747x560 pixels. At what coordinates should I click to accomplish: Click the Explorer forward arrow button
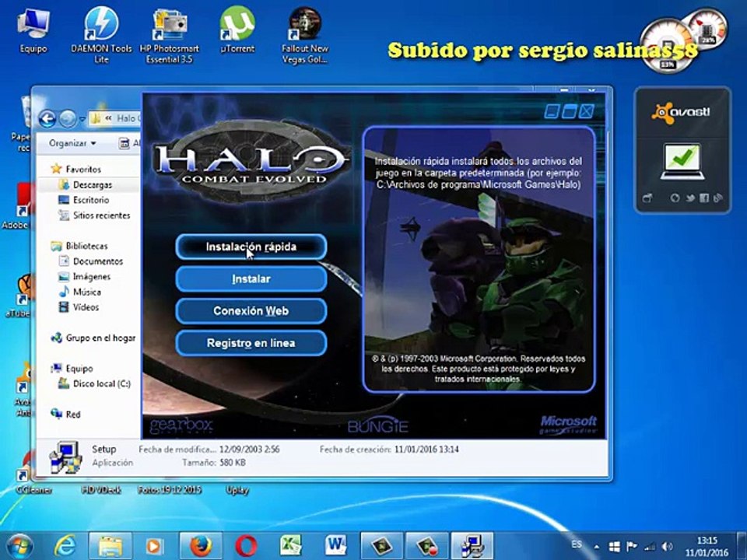click(x=68, y=118)
